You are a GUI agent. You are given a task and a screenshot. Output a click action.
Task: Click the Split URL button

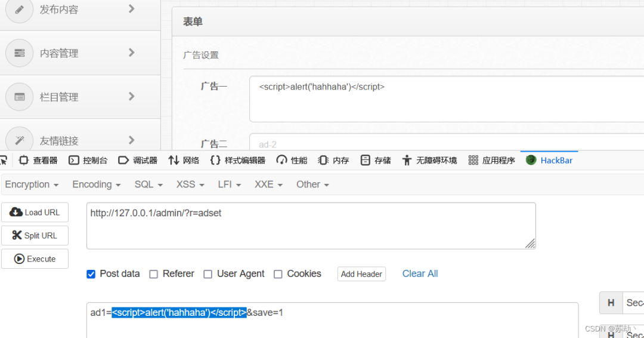tap(35, 235)
